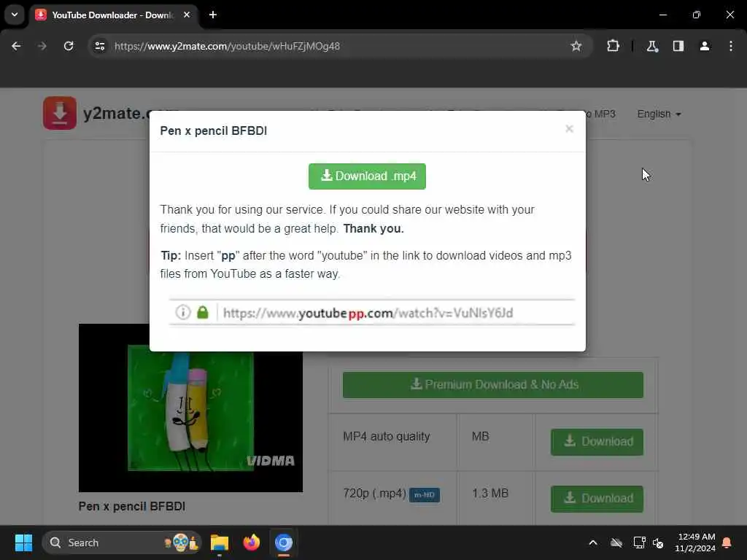Viewport: 747px width, 560px height.
Task: Open the clock and date panel
Action: pos(695,542)
